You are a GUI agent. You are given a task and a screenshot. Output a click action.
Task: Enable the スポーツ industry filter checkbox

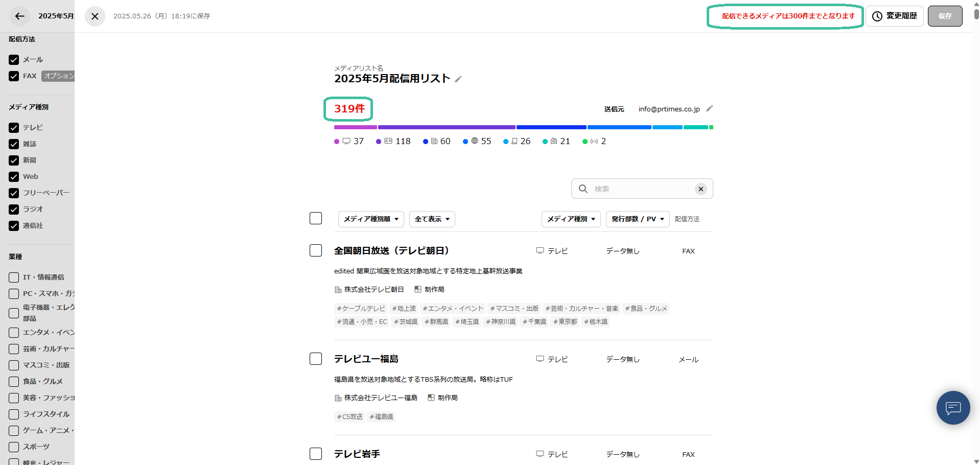point(13,447)
